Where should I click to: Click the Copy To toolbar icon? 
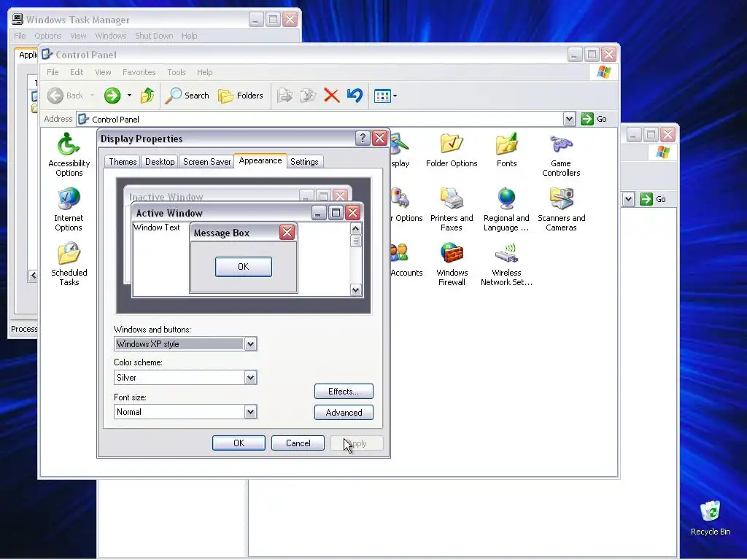pos(309,96)
